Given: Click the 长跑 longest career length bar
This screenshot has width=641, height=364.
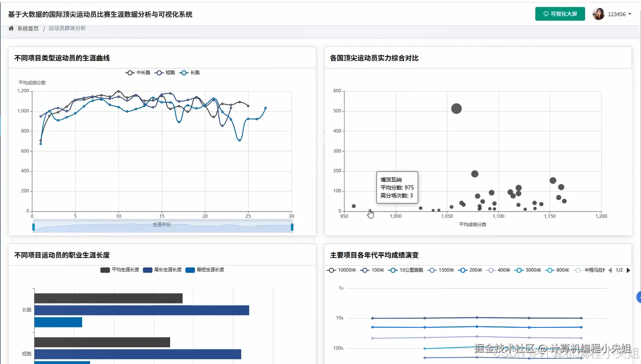Looking at the screenshot, I should coord(142,310).
